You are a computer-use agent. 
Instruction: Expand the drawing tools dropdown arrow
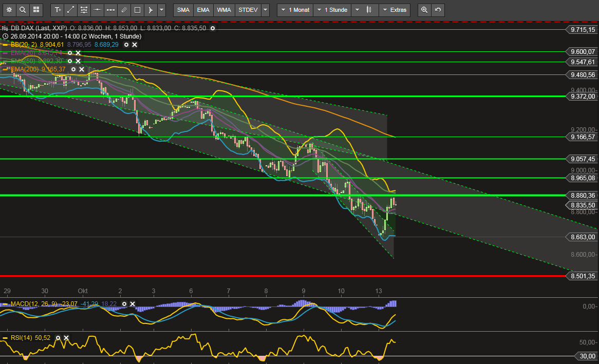coord(162,10)
